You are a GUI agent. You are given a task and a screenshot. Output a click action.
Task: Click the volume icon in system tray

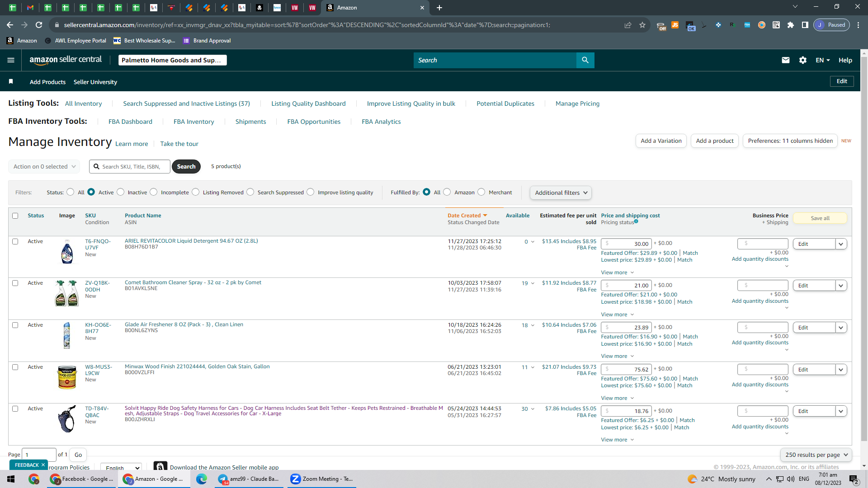coord(791,479)
